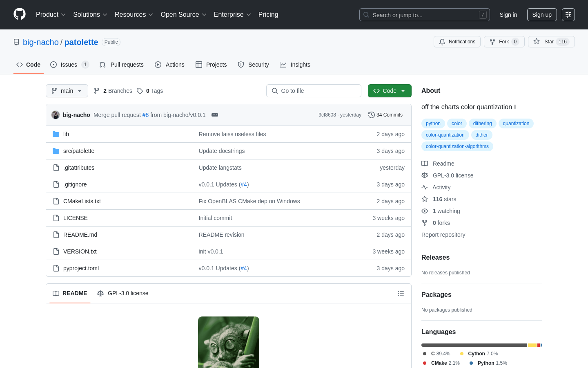Click the repository icon beside big-nacho

click(16, 42)
